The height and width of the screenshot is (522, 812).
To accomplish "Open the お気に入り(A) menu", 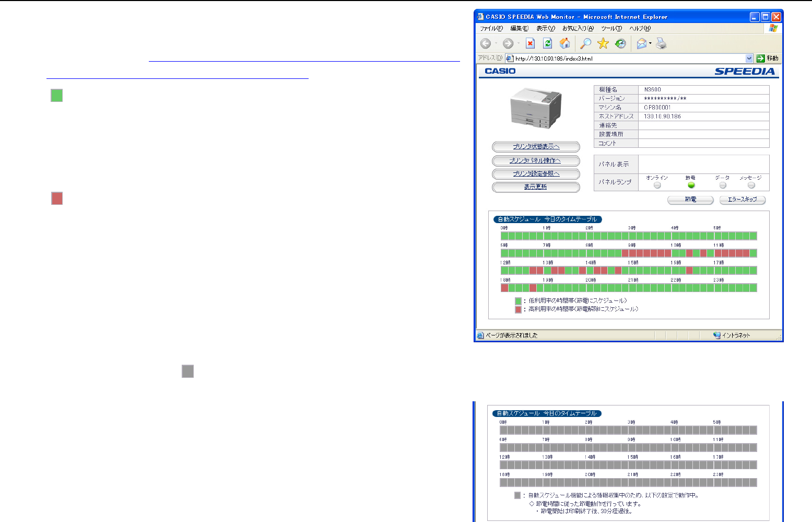I will tap(578, 28).
